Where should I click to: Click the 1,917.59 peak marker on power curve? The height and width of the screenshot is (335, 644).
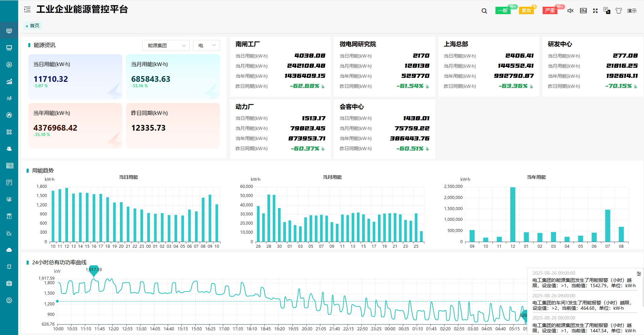click(94, 270)
